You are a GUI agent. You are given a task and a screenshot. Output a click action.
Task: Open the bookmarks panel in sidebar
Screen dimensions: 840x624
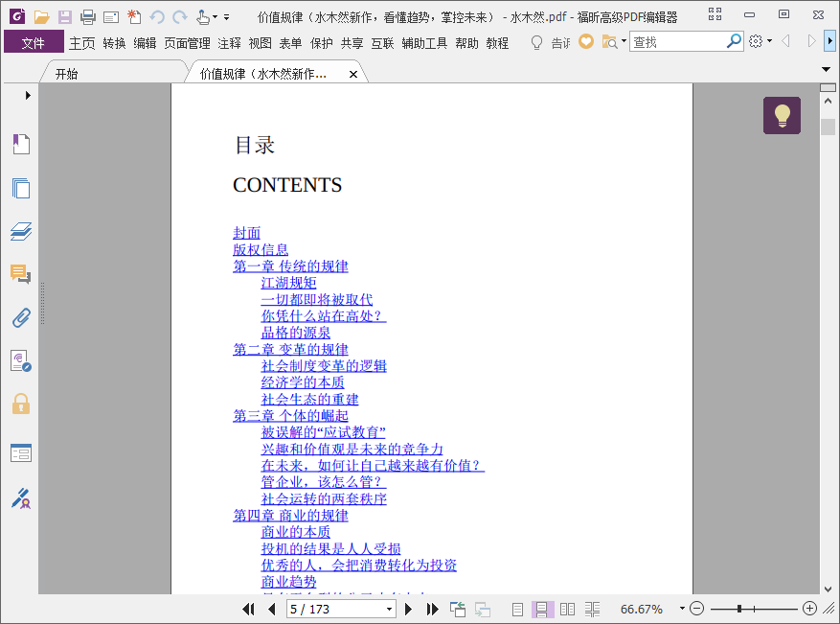point(21,144)
